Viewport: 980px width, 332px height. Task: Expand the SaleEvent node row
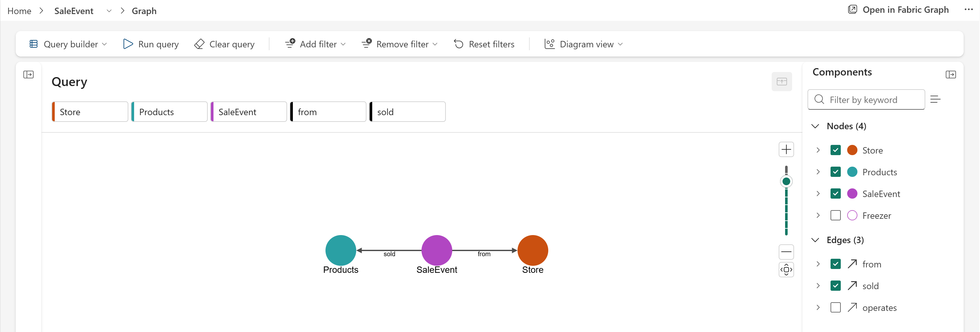tap(818, 194)
